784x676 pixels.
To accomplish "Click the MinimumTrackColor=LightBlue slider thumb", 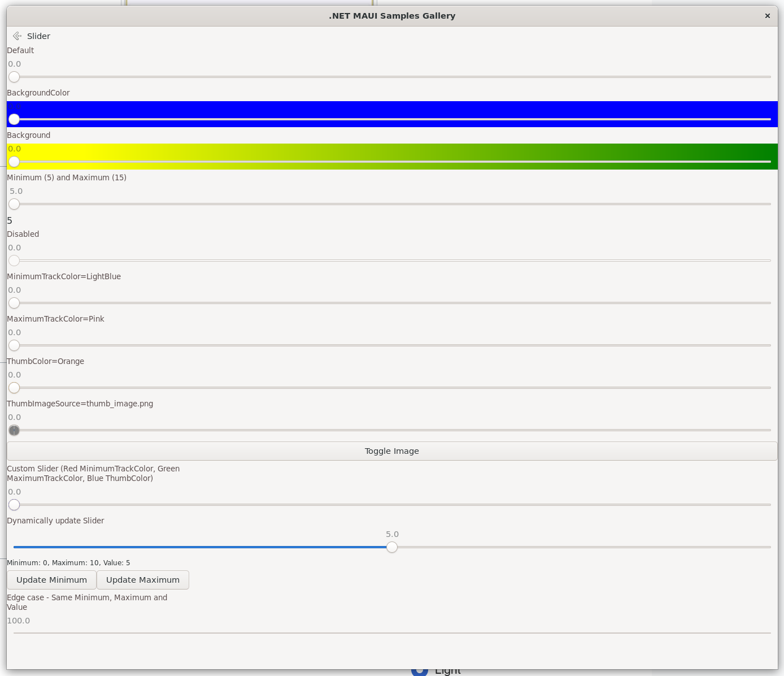I will point(14,303).
